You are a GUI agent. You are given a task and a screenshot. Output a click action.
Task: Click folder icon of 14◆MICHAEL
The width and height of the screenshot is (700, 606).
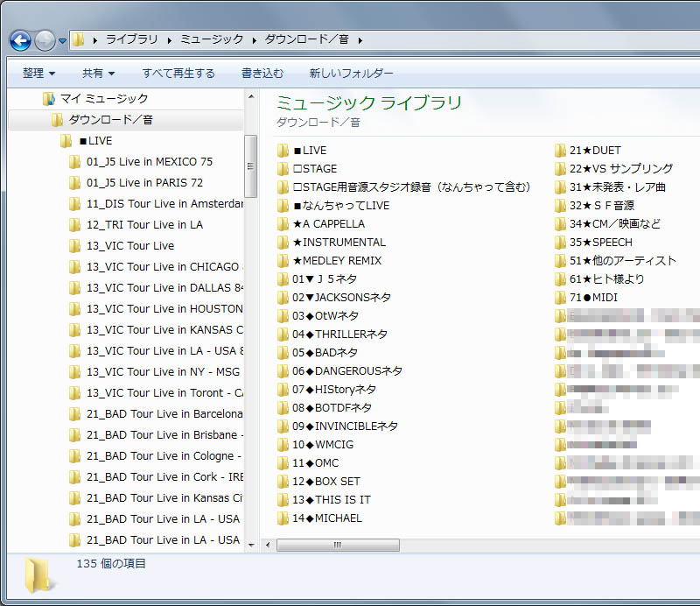(283, 518)
